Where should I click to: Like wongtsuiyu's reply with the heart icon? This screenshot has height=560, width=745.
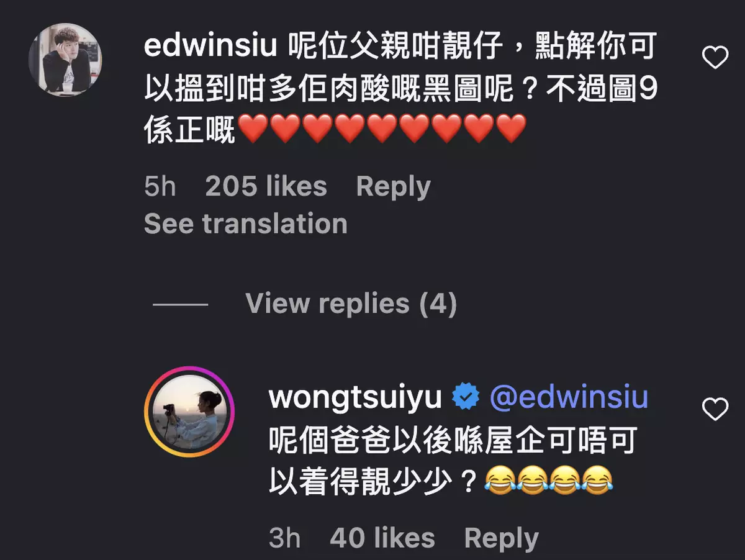(x=715, y=409)
